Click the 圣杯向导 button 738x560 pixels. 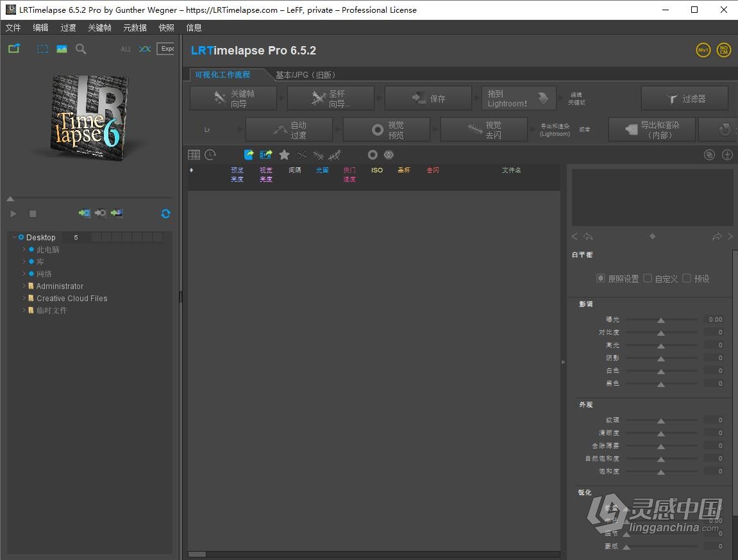(x=330, y=98)
